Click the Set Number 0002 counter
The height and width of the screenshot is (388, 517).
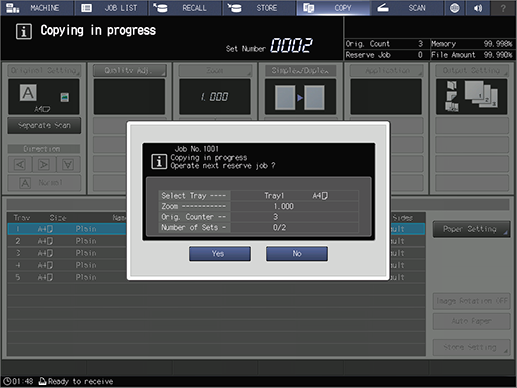(x=291, y=45)
